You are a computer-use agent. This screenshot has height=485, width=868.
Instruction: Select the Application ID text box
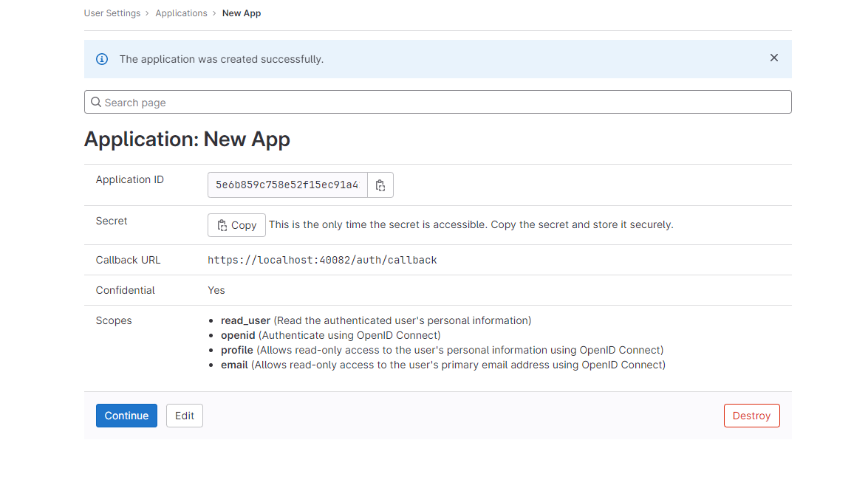pyautogui.click(x=287, y=185)
